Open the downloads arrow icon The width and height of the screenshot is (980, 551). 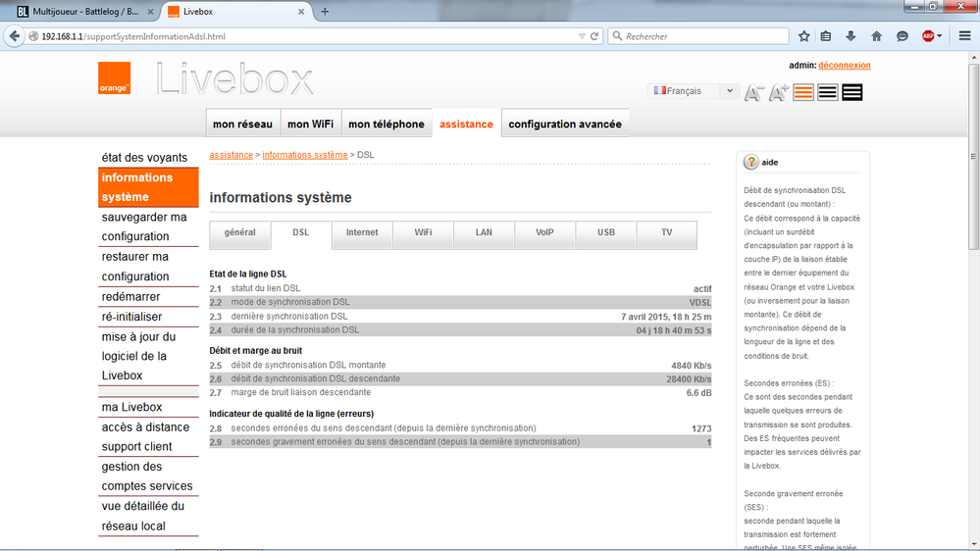coord(851,36)
